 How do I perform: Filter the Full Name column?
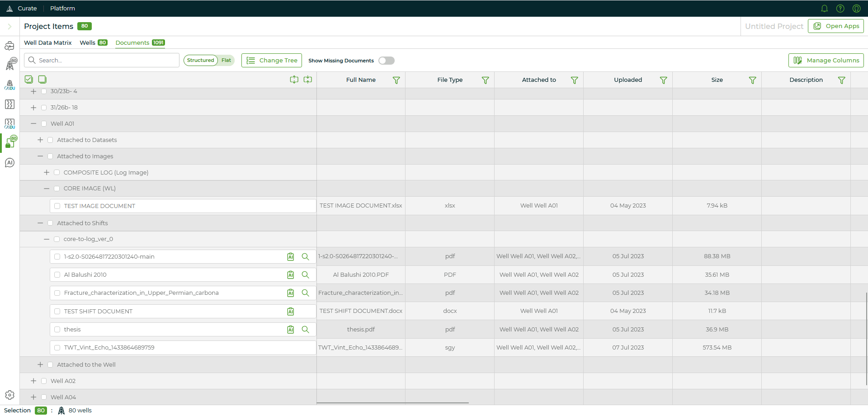(396, 80)
